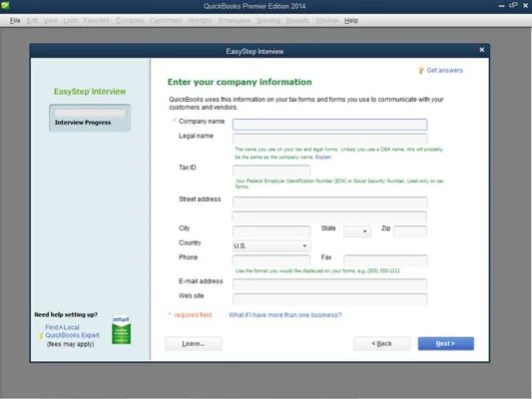This screenshot has width=532, height=399.
Task: Open the Country dropdown showing U.S.
Action: (x=271, y=245)
